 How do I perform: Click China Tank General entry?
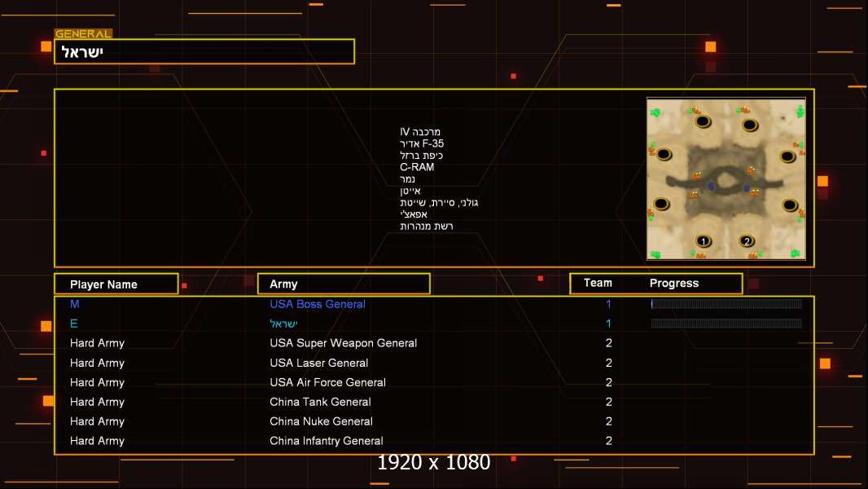tap(320, 402)
